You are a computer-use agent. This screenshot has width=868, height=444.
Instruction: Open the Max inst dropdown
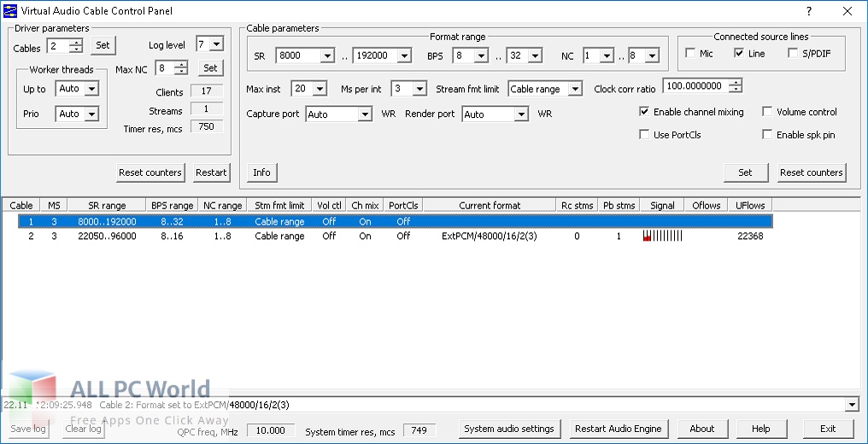pyautogui.click(x=320, y=89)
